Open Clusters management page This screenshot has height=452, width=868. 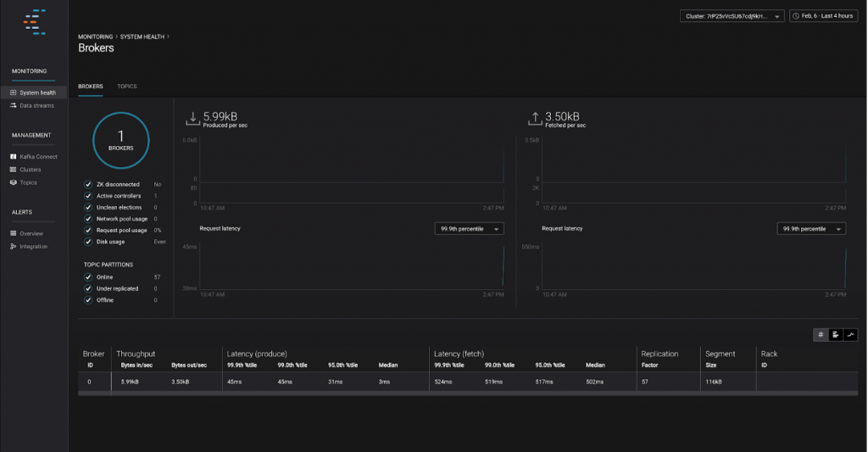(31, 170)
